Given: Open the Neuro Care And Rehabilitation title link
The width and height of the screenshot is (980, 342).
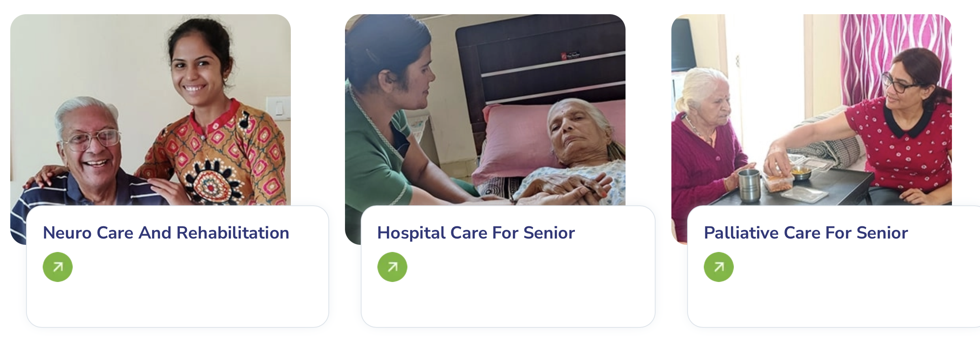Looking at the screenshot, I should [x=166, y=233].
